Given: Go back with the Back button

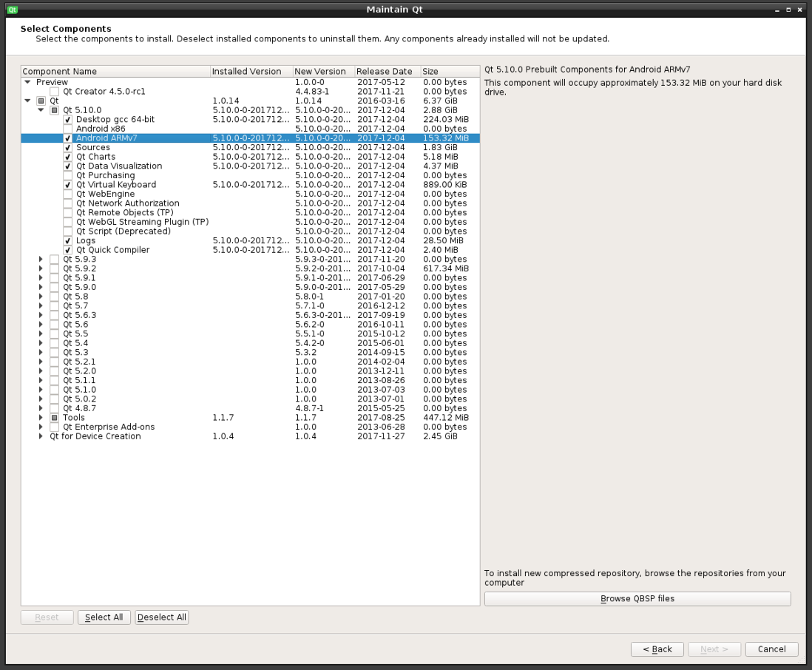Looking at the screenshot, I should 657,649.
